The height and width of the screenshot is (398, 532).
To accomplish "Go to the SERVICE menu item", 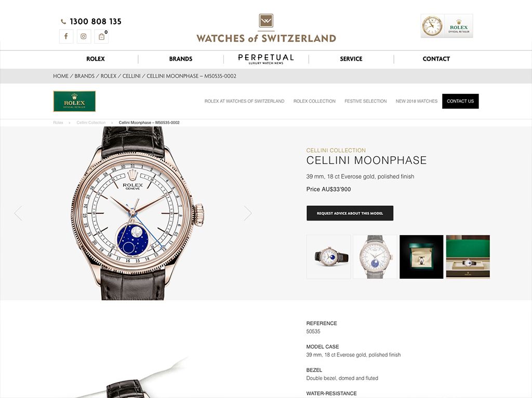I will (351, 59).
